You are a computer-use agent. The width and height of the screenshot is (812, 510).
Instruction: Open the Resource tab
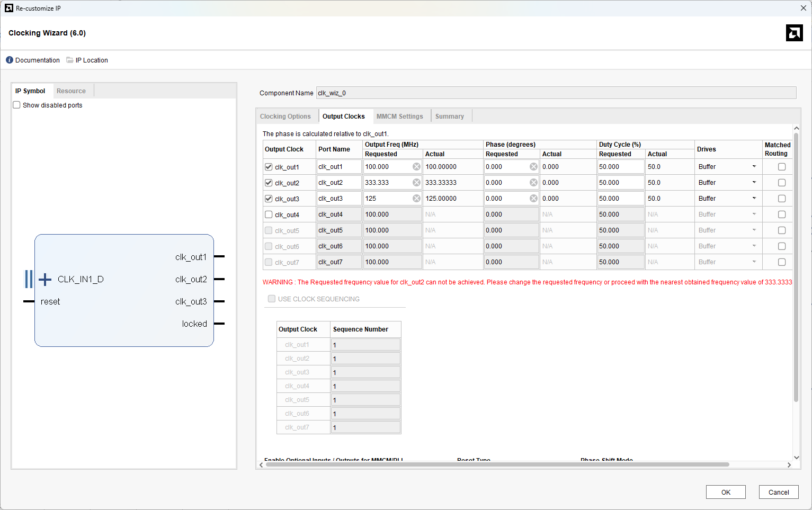(x=71, y=91)
